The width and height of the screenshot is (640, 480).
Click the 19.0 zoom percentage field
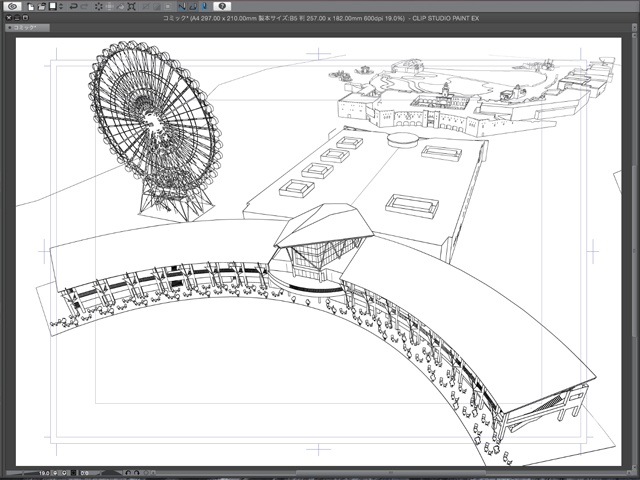pos(44,473)
